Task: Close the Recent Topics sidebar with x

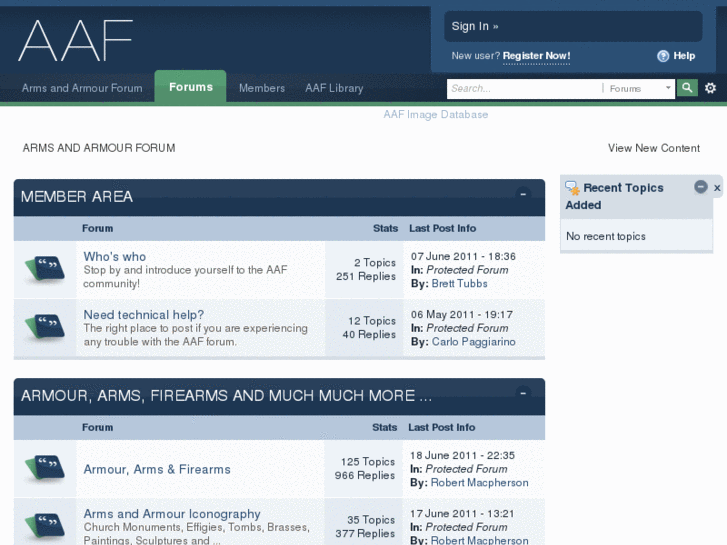Action: point(717,188)
